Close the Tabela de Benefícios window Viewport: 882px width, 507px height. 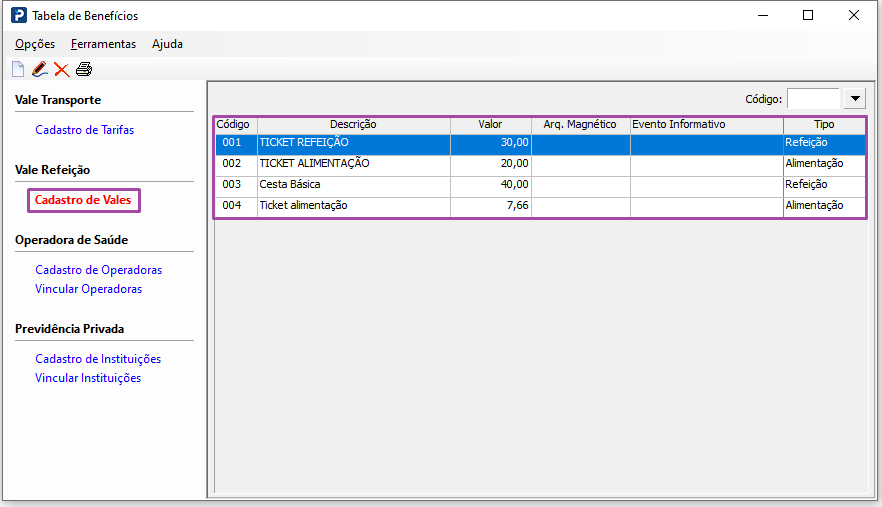[x=853, y=15]
